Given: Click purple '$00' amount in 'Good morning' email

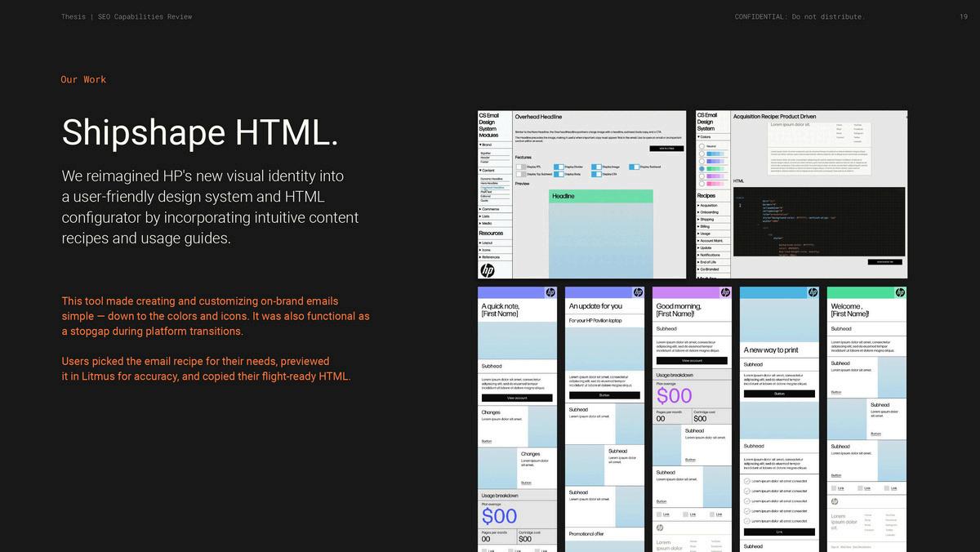Looking at the screenshot, I should [675, 396].
